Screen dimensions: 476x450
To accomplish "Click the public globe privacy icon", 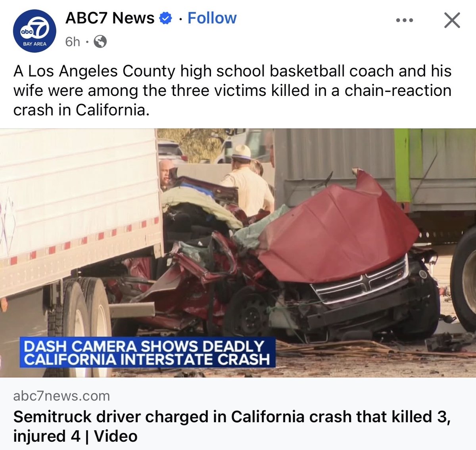I will click(x=100, y=41).
